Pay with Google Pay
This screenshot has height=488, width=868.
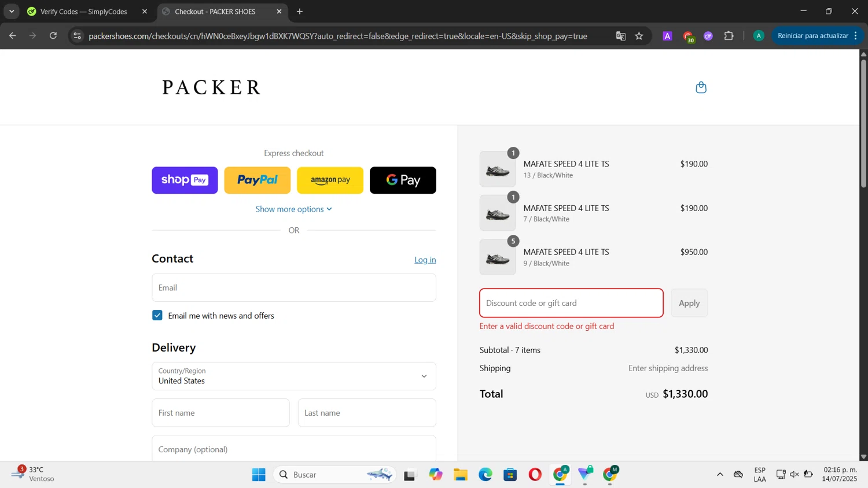403,180
